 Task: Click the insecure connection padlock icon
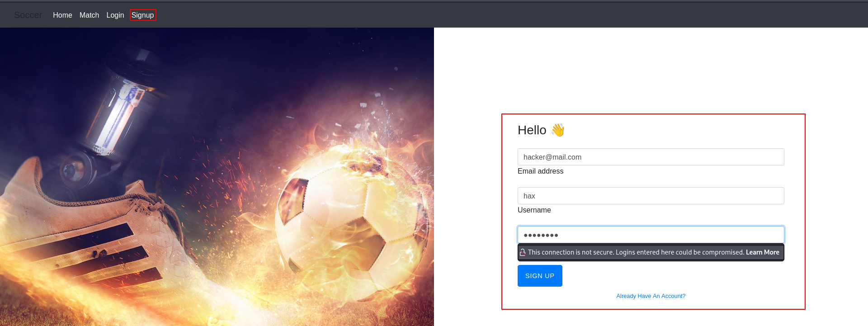pos(523,252)
